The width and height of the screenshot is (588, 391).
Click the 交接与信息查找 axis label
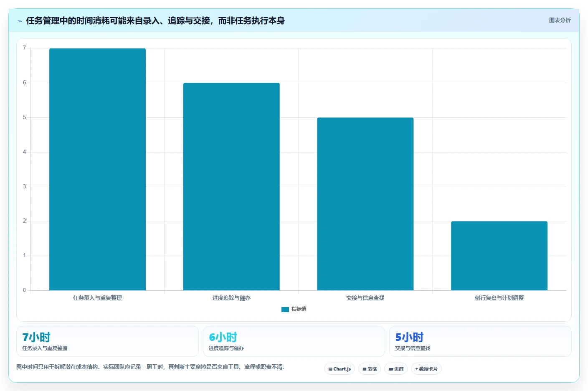coord(365,298)
